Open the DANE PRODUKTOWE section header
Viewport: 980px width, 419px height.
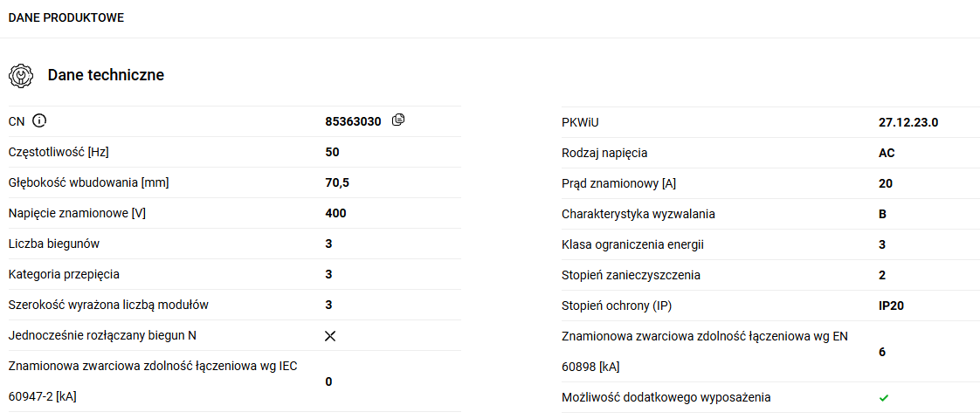click(66, 17)
